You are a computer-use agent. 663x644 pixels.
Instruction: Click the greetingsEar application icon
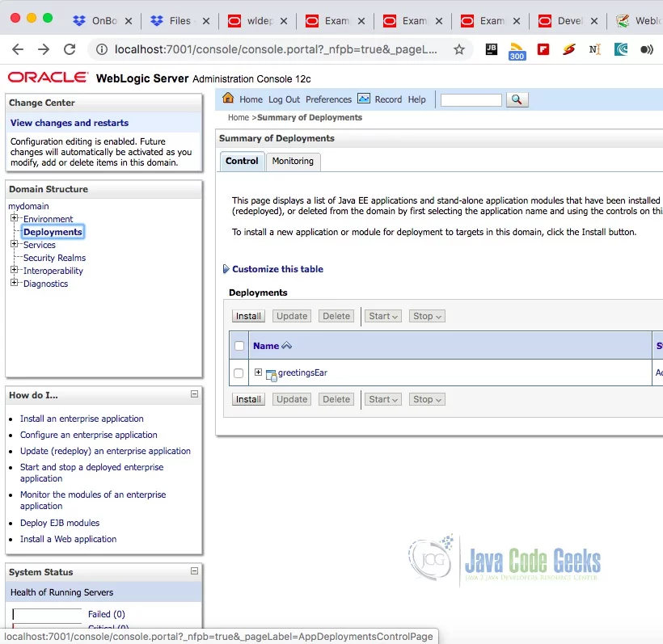271,374
